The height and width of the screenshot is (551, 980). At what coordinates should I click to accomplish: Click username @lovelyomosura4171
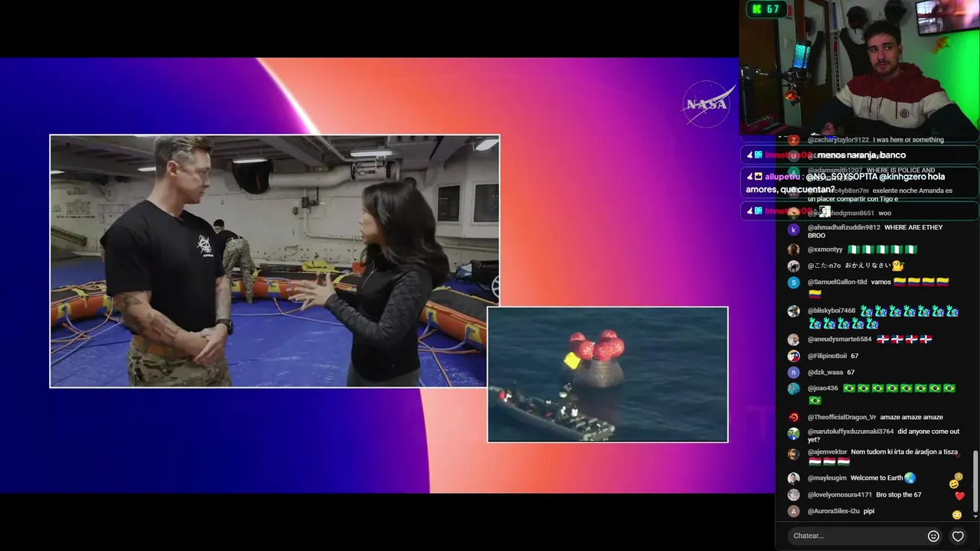click(x=840, y=495)
